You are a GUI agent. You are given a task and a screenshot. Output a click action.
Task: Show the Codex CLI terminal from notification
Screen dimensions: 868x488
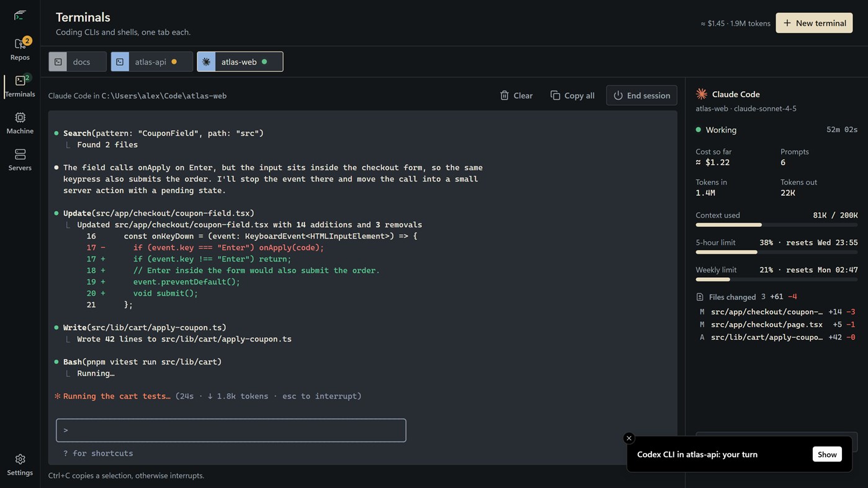point(827,455)
